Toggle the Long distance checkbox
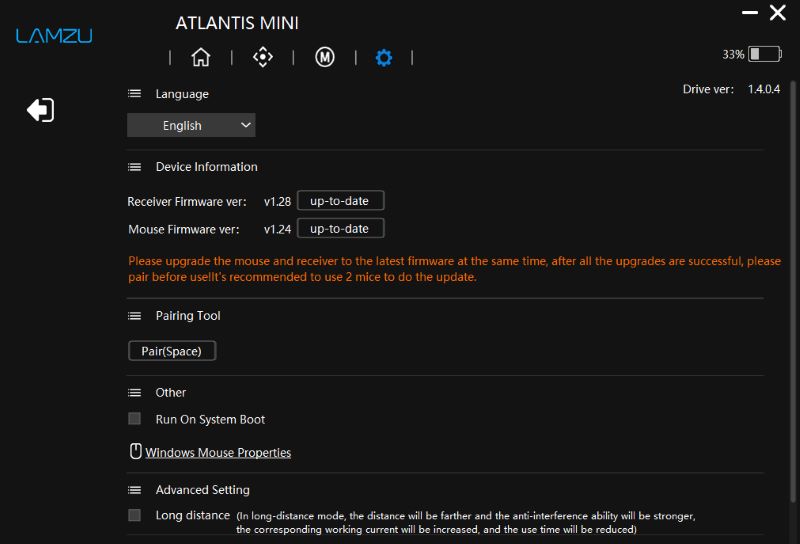This screenshot has width=800, height=544. coord(135,515)
